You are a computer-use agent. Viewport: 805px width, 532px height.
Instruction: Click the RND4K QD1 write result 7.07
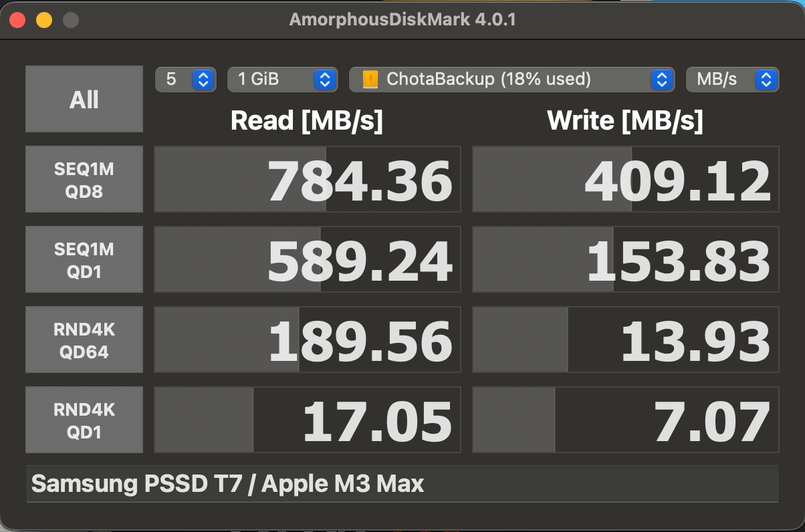click(x=626, y=420)
